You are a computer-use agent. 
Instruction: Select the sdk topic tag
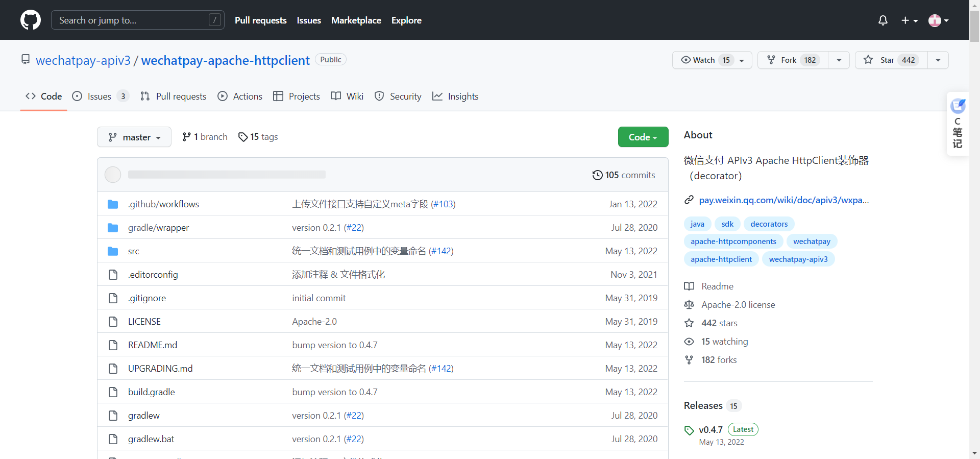727,224
